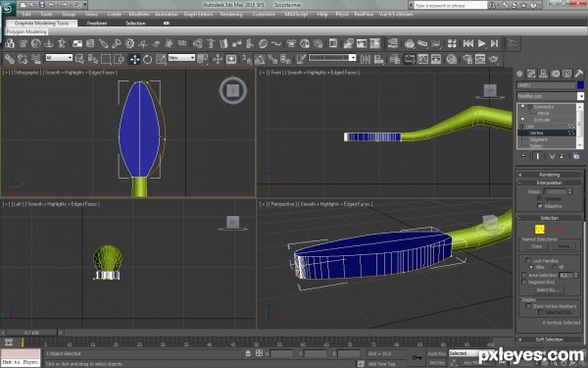Viewport: 588px width, 368px height.
Task: Click the Pin Stack icon
Action: (524, 156)
